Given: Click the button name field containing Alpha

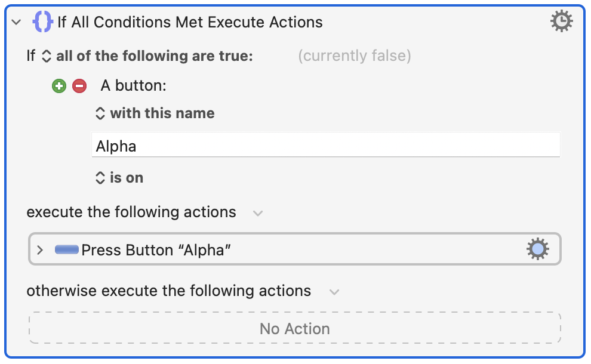Looking at the screenshot, I should click(325, 146).
